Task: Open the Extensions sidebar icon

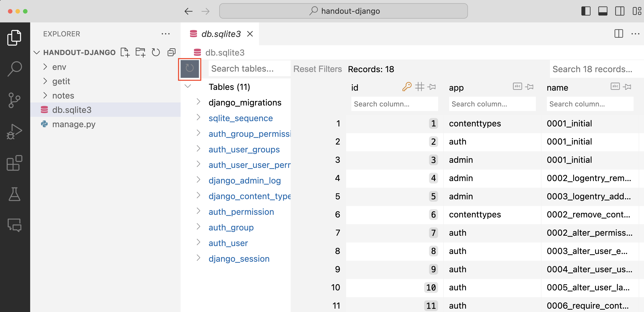Action: [15, 163]
